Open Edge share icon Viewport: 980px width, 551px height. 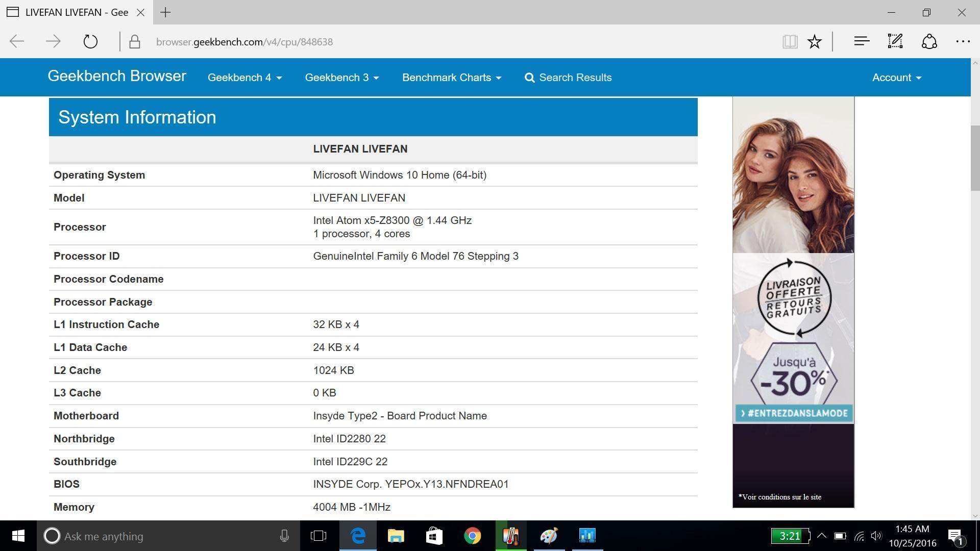click(x=929, y=42)
